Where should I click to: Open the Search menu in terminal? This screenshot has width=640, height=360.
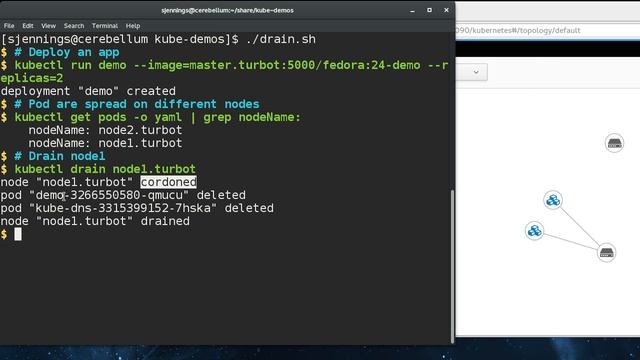tap(74, 26)
